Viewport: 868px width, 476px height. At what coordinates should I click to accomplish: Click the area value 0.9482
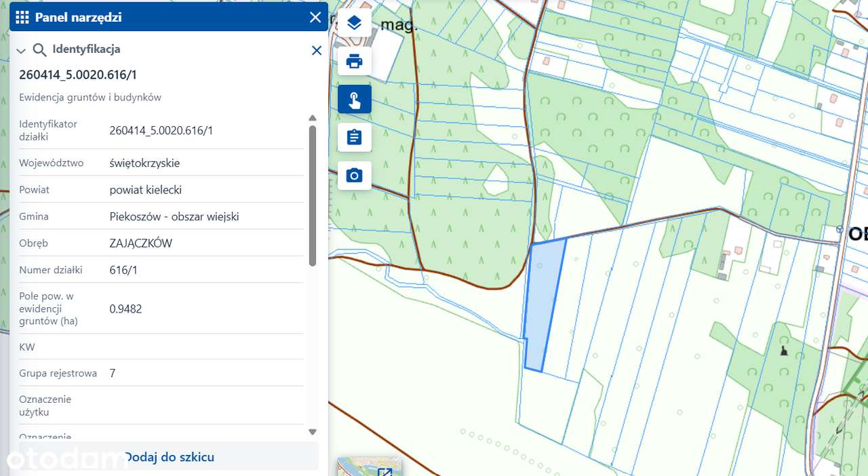click(125, 309)
